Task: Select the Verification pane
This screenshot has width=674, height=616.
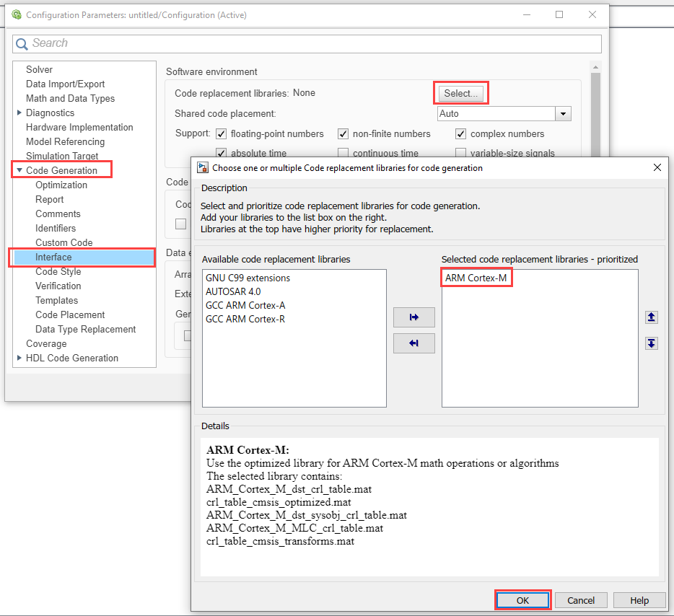Action: tap(58, 286)
